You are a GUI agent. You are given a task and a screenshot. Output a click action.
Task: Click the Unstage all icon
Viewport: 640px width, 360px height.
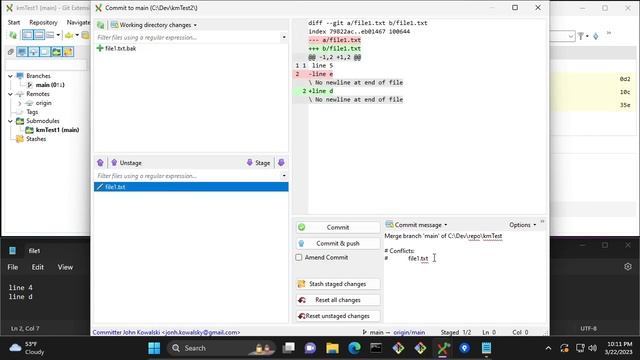100,163
